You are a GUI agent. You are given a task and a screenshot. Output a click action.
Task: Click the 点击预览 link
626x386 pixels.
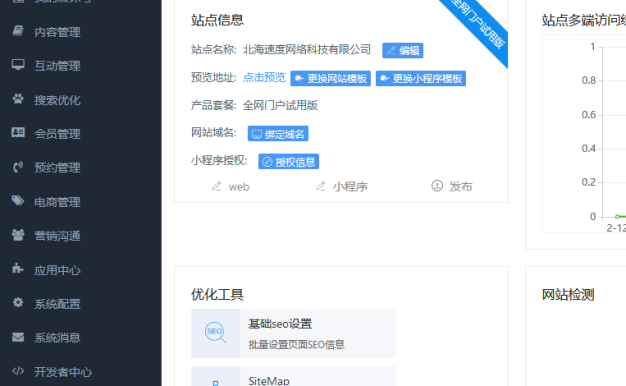[x=264, y=77]
